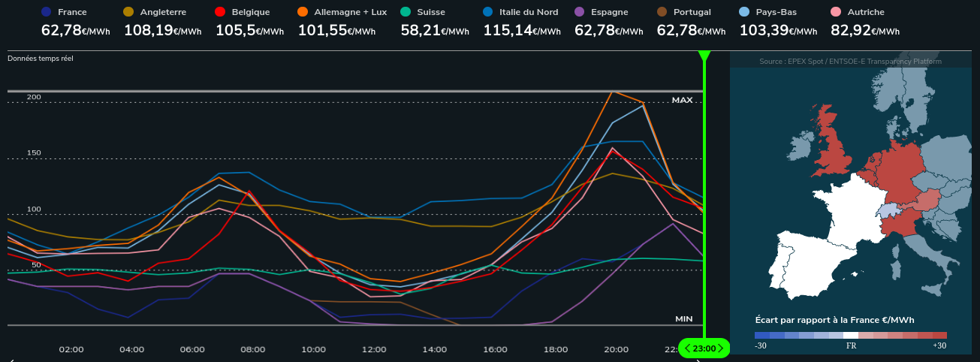Step back one hour with left chevron
Screen dimensions: 980x362
(x=687, y=348)
